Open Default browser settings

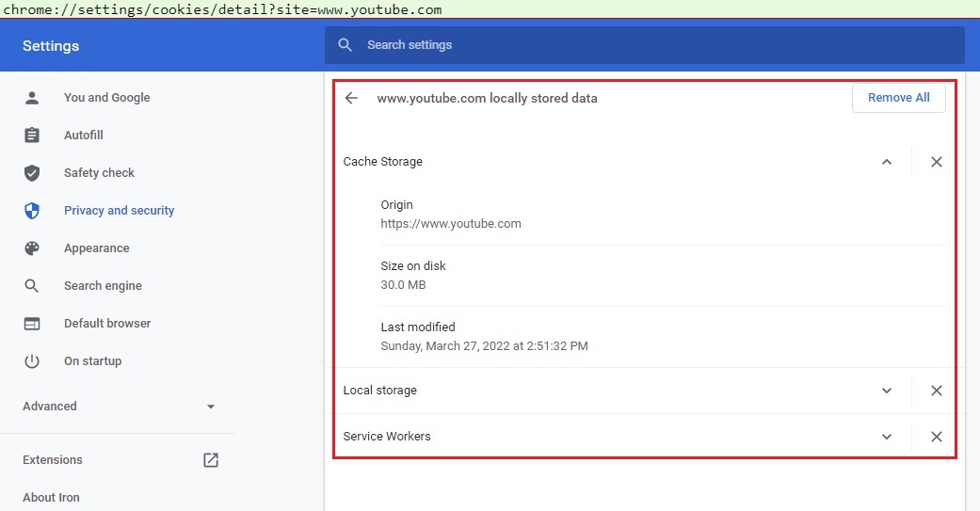point(107,323)
